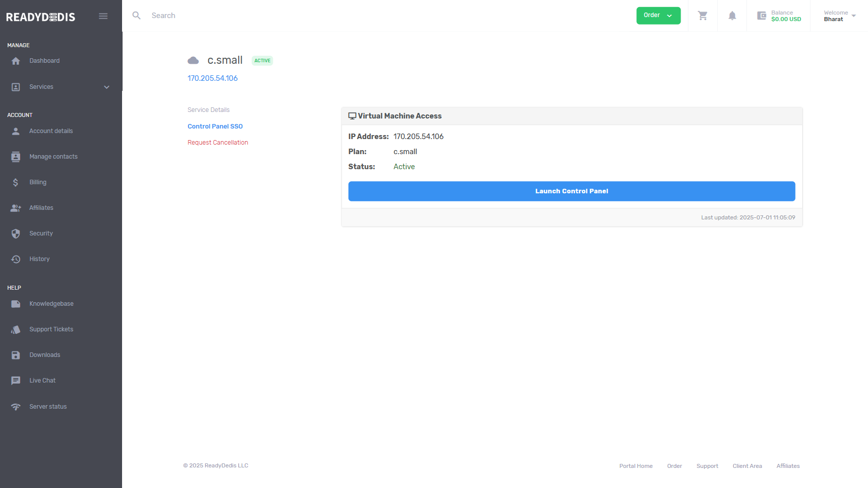Expand the Services submenu chevron
The image size is (868, 488).
pos(106,87)
